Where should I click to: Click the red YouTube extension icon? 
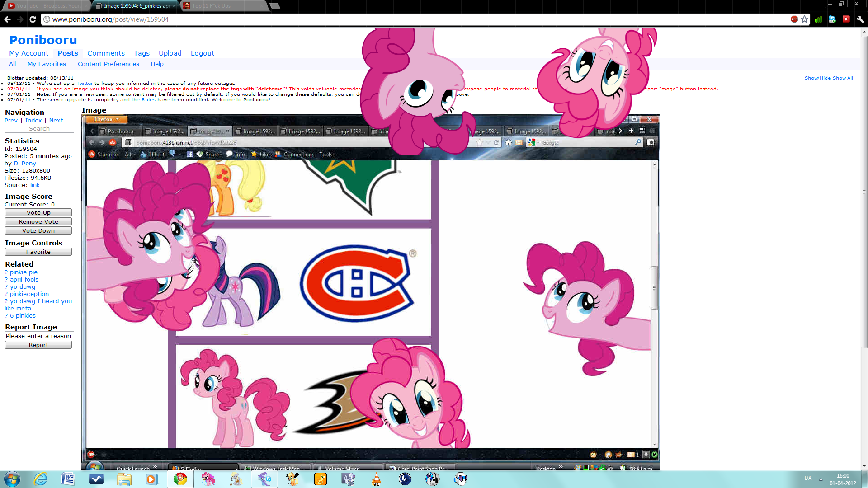tap(846, 19)
